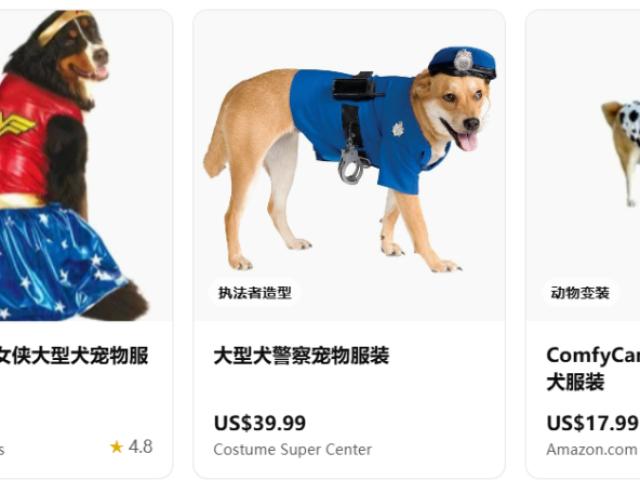Screen dimensions: 640x480
Task: Click the US$17.99 price
Action: (592, 423)
